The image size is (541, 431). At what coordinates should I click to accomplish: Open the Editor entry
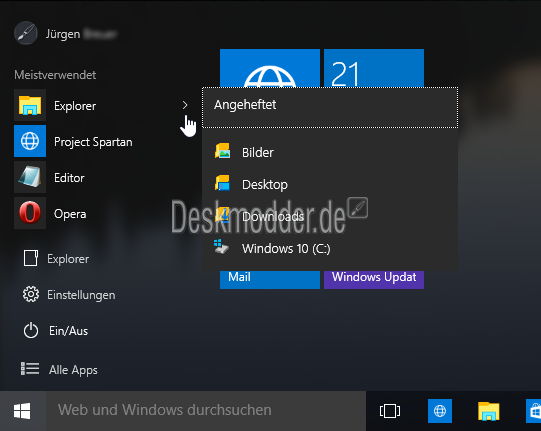[104, 177]
